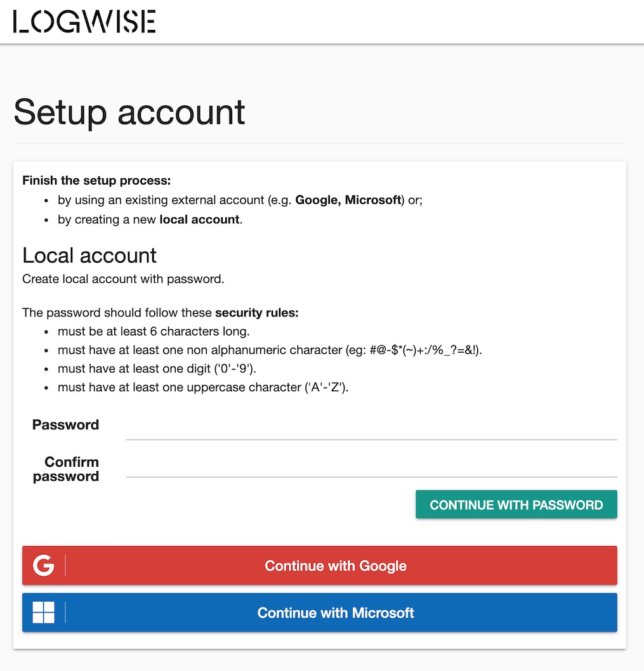The height and width of the screenshot is (671, 644).
Task: Click the Microsoft four-square logo icon
Action: [43, 613]
